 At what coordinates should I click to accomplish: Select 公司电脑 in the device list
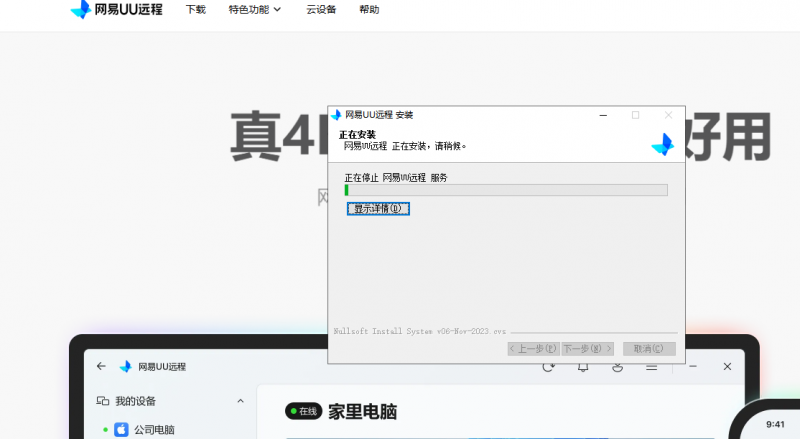(154, 430)
